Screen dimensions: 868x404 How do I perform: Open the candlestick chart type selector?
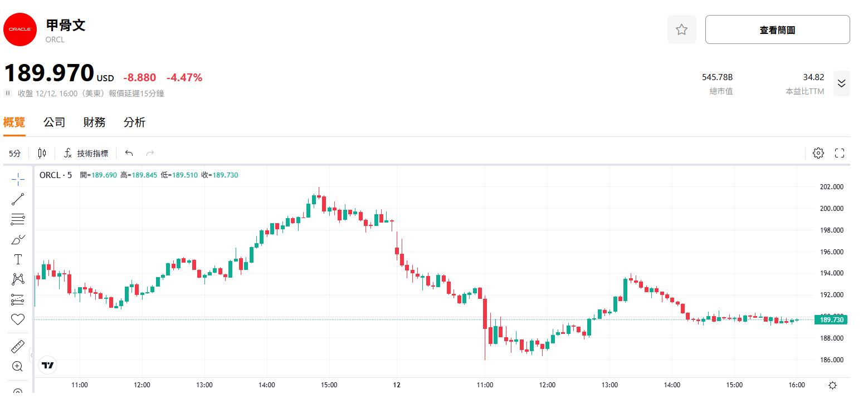point(42,153)
